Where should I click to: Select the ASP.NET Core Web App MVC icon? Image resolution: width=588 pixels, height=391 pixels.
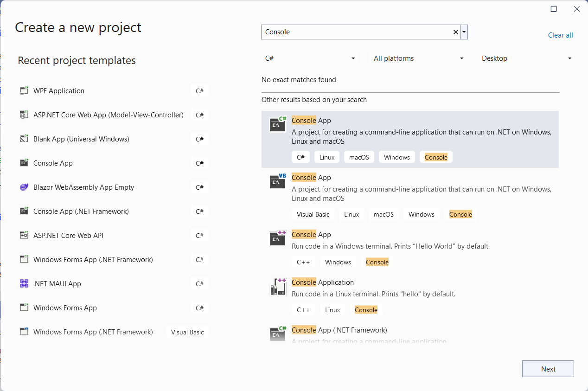point(24,115)
